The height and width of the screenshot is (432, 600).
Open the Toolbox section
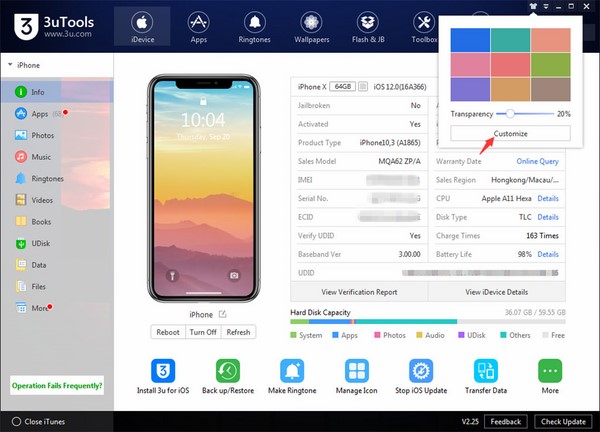tap(424, 27)
